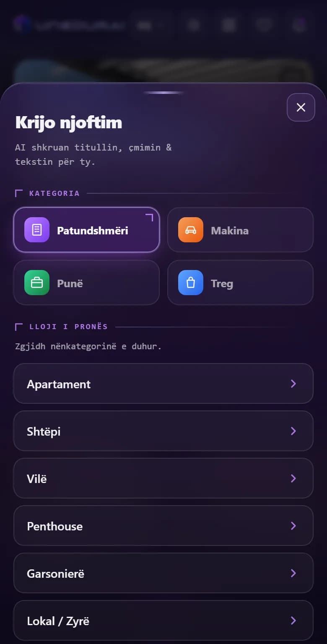The height and width of the screenshot is (644, 327).
Task: Open the Apartament property type
Action: [163, 384]
